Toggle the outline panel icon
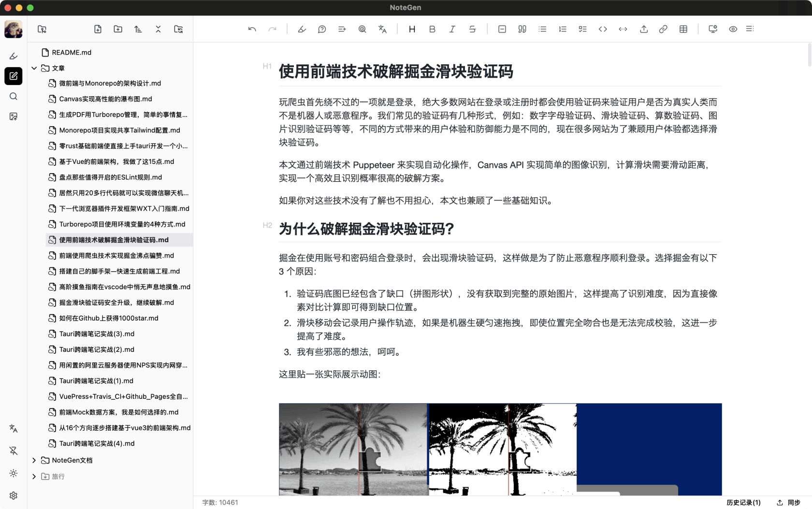The image size is (812, 509). click(750, 29)
